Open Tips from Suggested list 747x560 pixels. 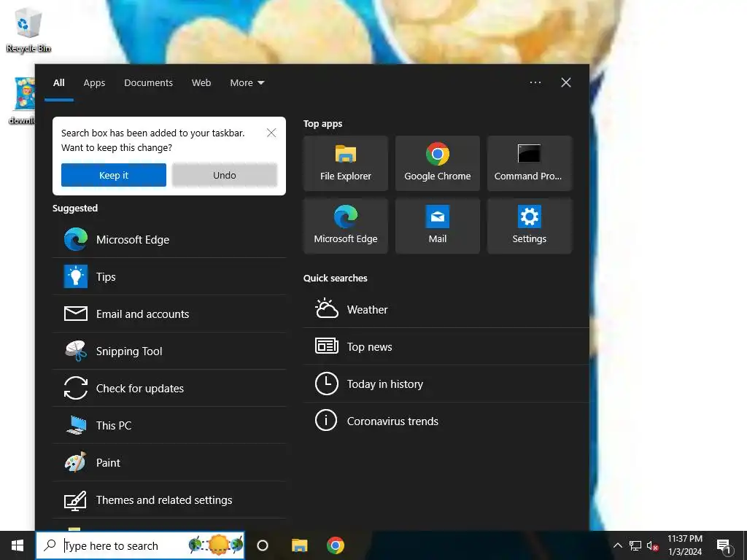pyautogui.click(x=169, y=276)
